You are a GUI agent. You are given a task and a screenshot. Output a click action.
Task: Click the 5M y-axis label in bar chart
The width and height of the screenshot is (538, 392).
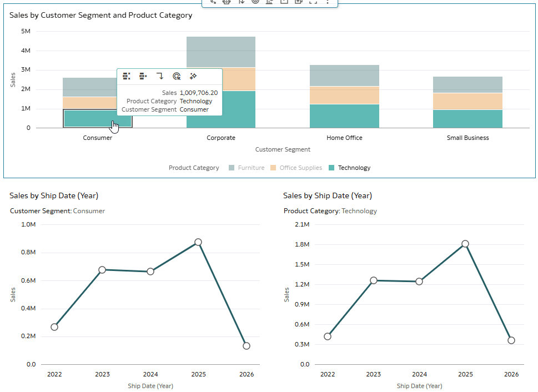click(x=26, y=31)
